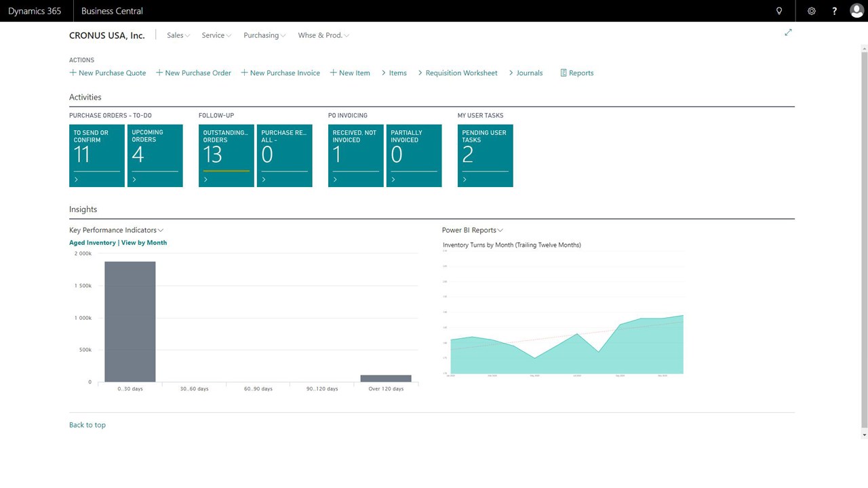Click New Purchase Order text
The height and width of the screenshot is (488, 868).
point(198,73)
